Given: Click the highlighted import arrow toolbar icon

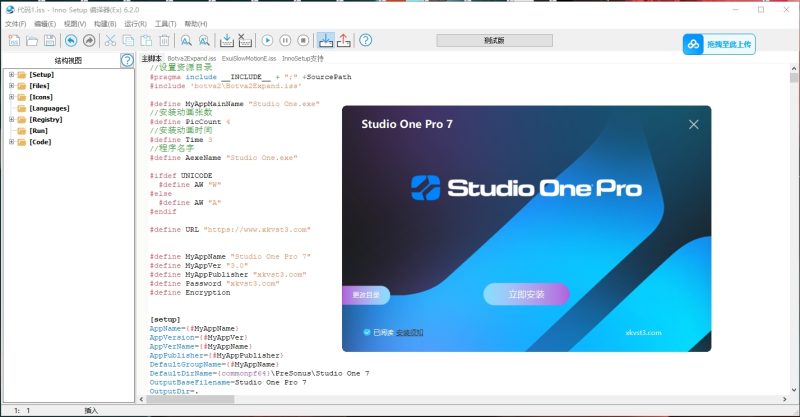Looking at the screenshot, I should pos(326,40).
